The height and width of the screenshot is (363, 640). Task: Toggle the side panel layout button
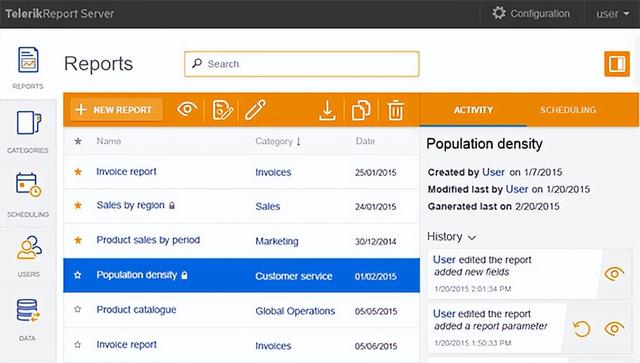tap(617, 64)
